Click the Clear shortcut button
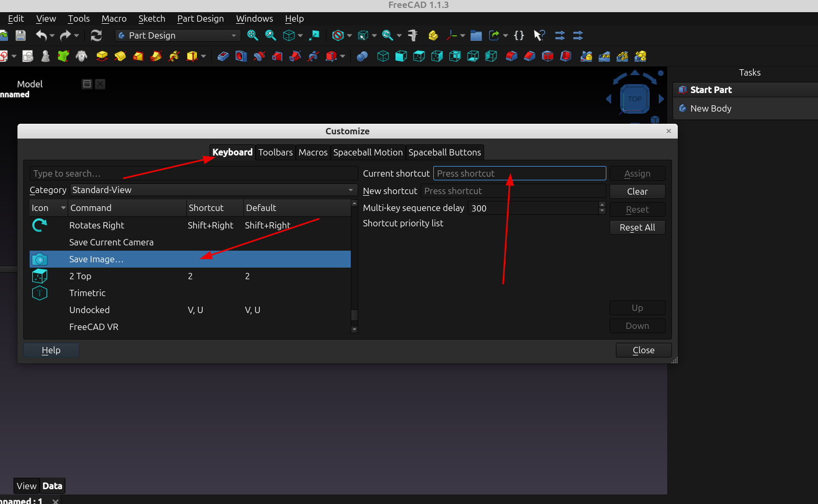The height and width of the screenshot is (504, 818). [x=637, y=191]
